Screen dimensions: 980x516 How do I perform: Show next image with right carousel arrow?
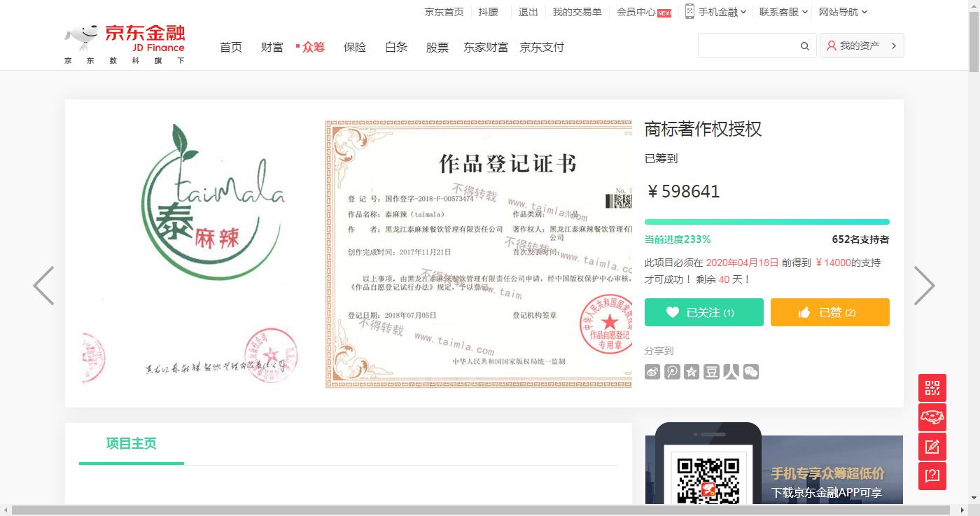point(924,286)
